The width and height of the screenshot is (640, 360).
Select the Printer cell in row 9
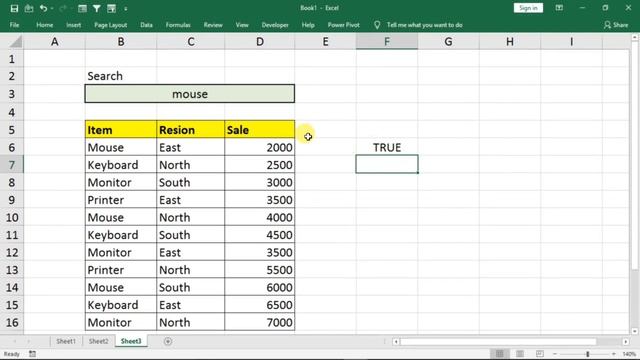coord(121,200)
